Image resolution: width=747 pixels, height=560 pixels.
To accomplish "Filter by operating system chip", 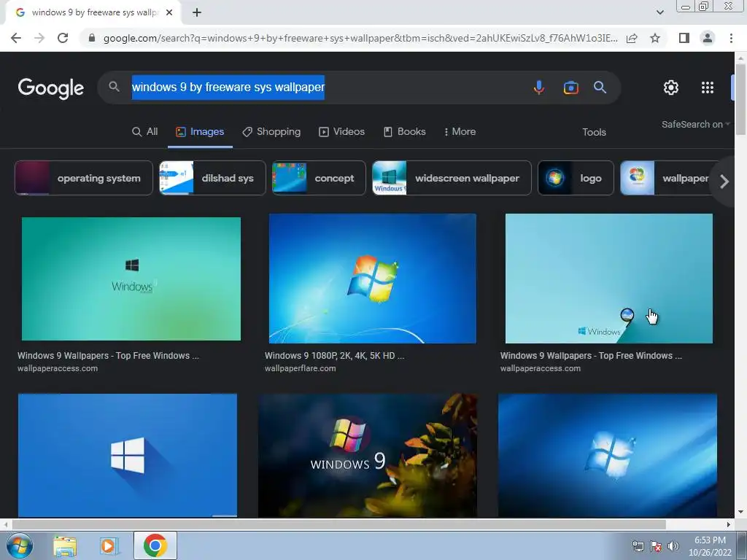I will click(84, 178).
